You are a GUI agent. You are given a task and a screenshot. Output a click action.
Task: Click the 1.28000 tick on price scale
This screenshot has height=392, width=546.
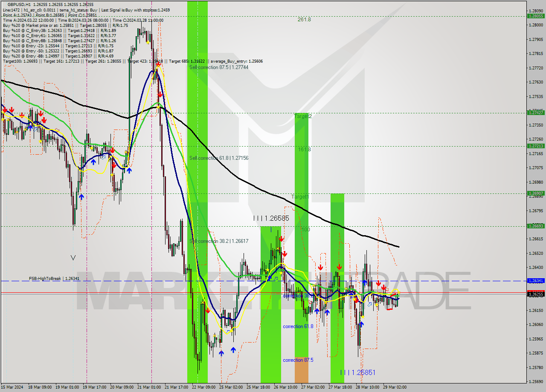pyautogui.click(x=536, y=25)
